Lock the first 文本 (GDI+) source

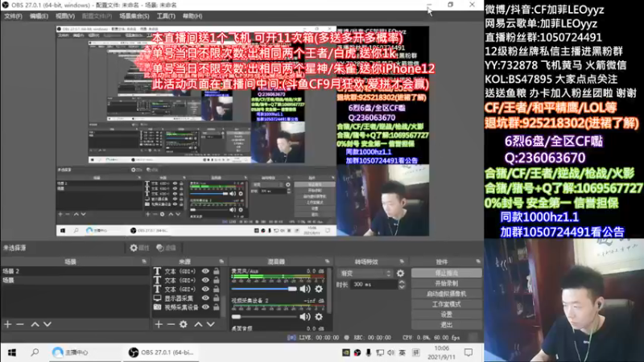[216, 271]
